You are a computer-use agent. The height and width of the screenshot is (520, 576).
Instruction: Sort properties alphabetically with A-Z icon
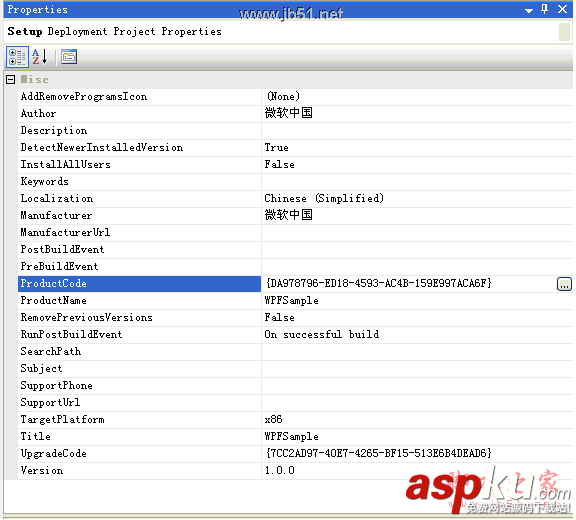40,57
